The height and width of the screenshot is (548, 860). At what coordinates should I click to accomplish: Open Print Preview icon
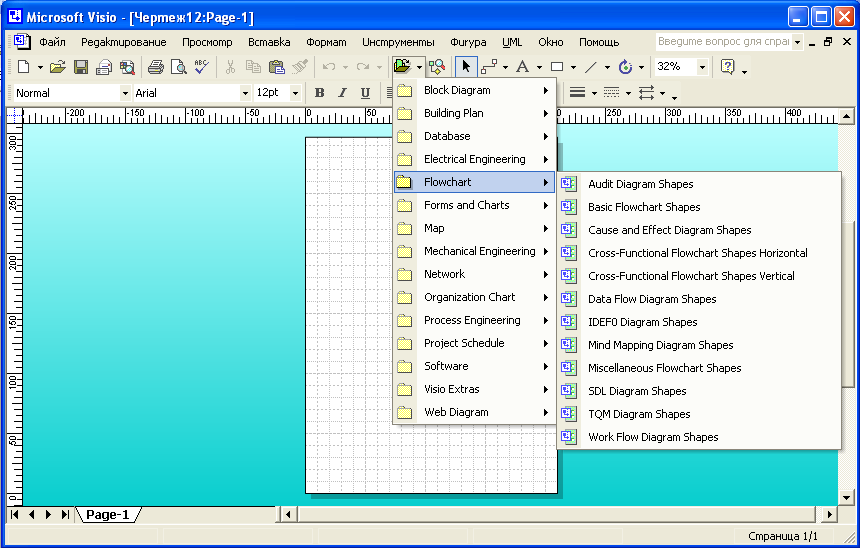click(x=178, y=67)
